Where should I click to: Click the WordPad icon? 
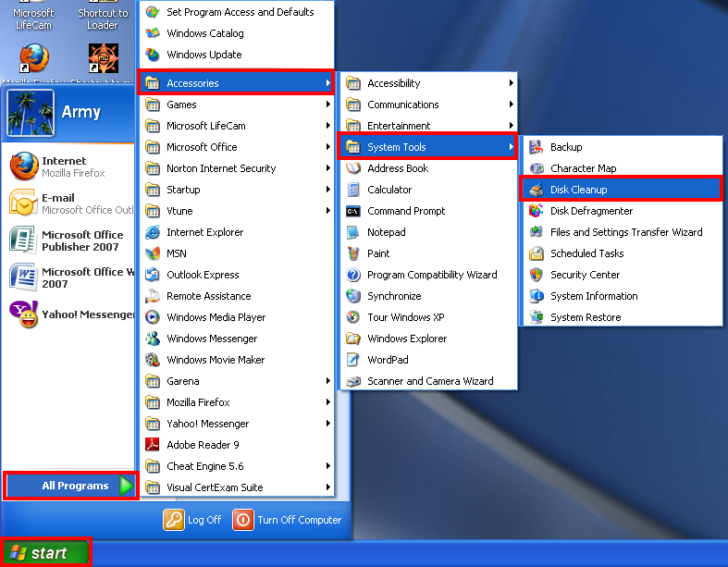tap(353, 360)
